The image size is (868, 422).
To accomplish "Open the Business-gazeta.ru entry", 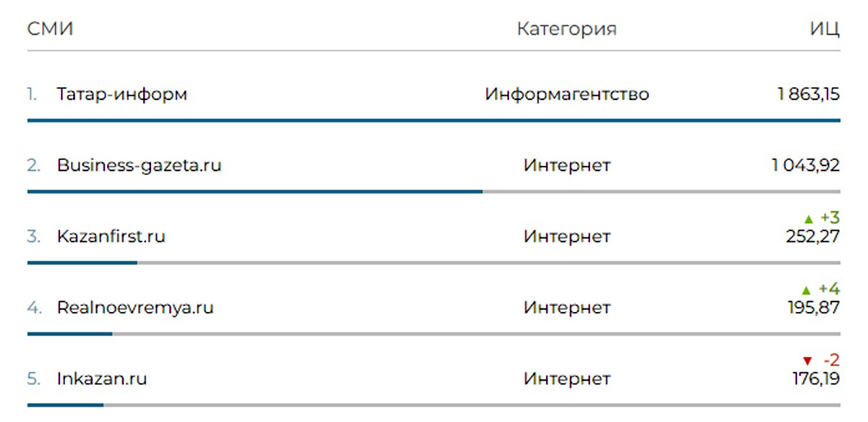I will click(139, 165).
